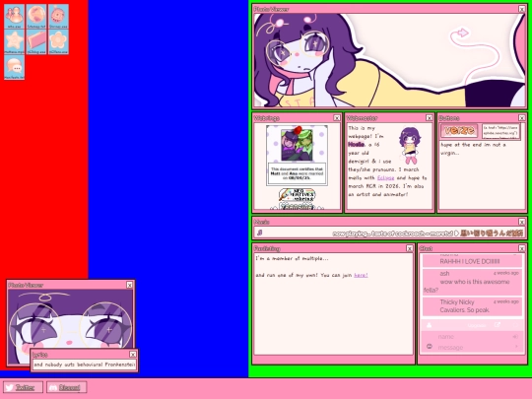This screenshot has height=399, width=532.
Task: Follow the 'here!' link to join
Action: pos(361,275)
